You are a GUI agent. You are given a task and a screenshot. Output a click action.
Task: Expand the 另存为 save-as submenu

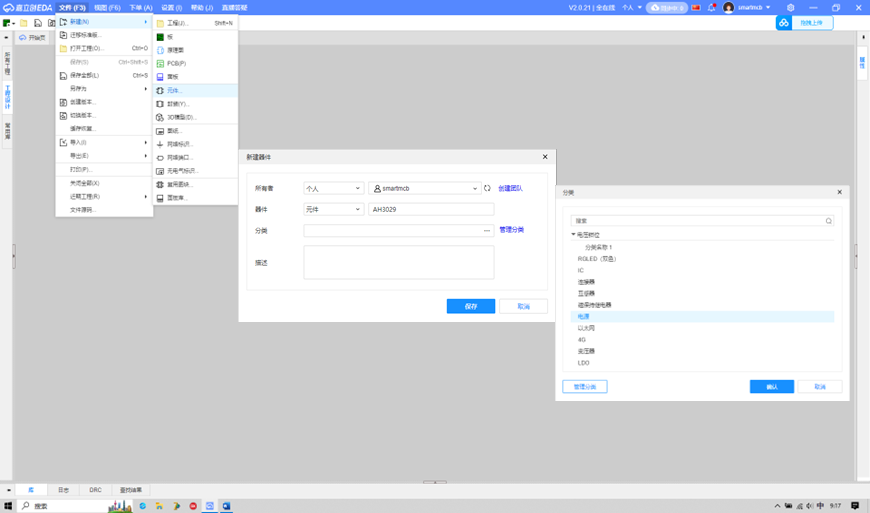coord(146,89)
